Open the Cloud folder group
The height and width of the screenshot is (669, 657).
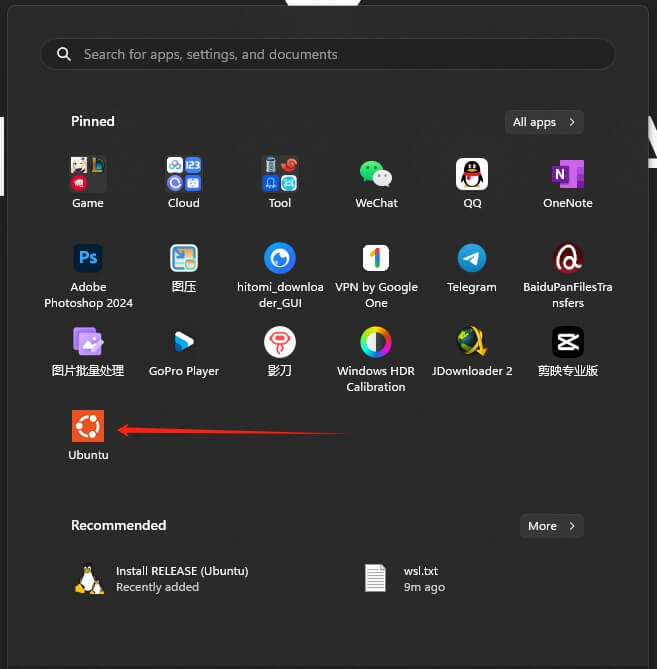coord(184,182)
